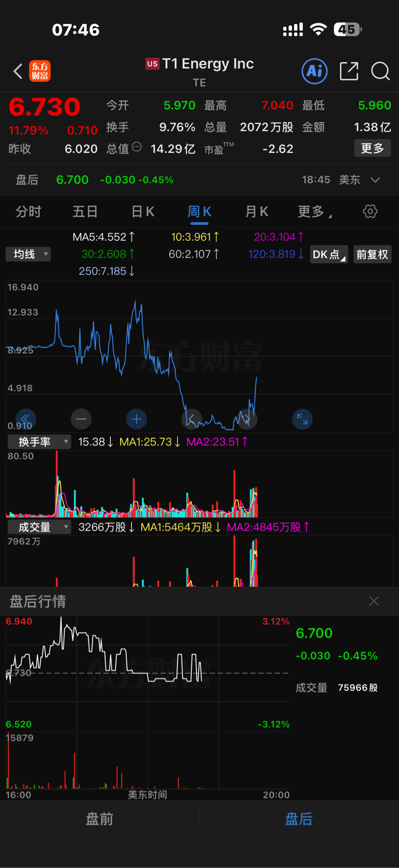Switch to the 五日 tab

tap(85, 212)
